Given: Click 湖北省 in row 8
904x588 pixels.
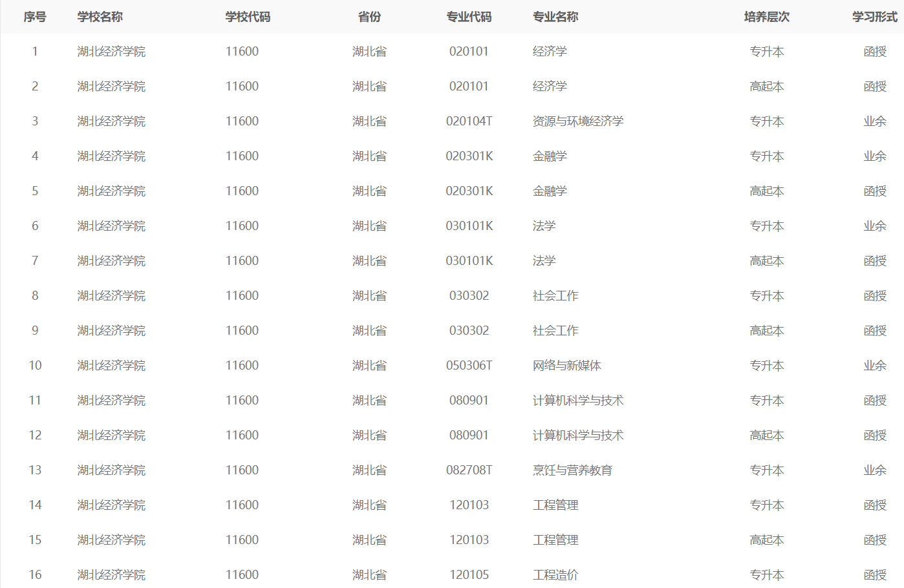Looking at the screenshot, I should (369, 296).
